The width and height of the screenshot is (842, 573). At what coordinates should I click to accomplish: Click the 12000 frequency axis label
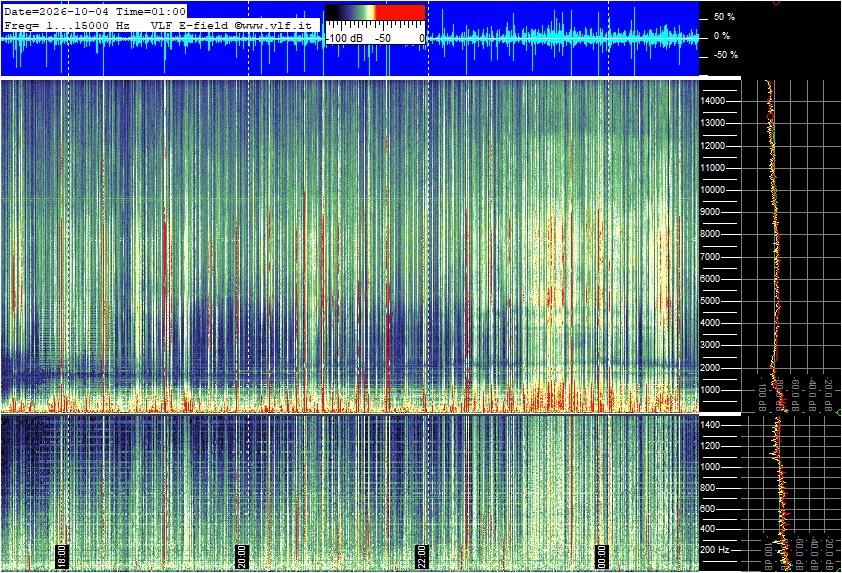pyautogui.click(x=713, y=146)
